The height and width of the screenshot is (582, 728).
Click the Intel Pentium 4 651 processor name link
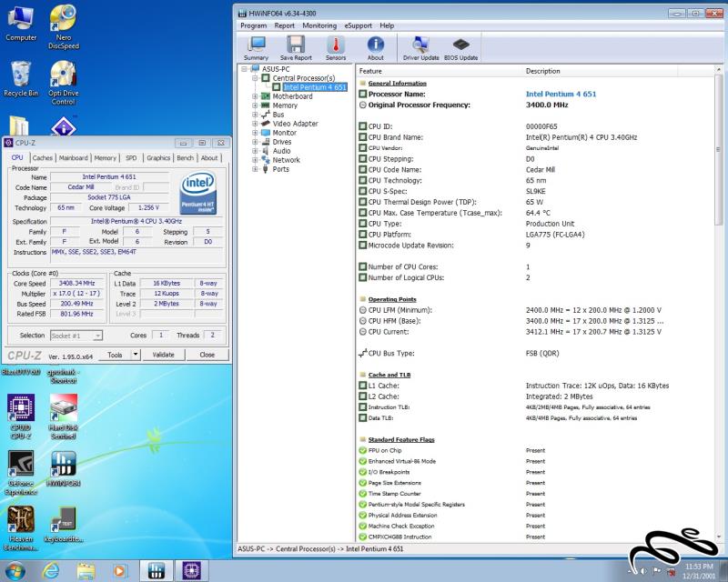[x=561, y=94]
